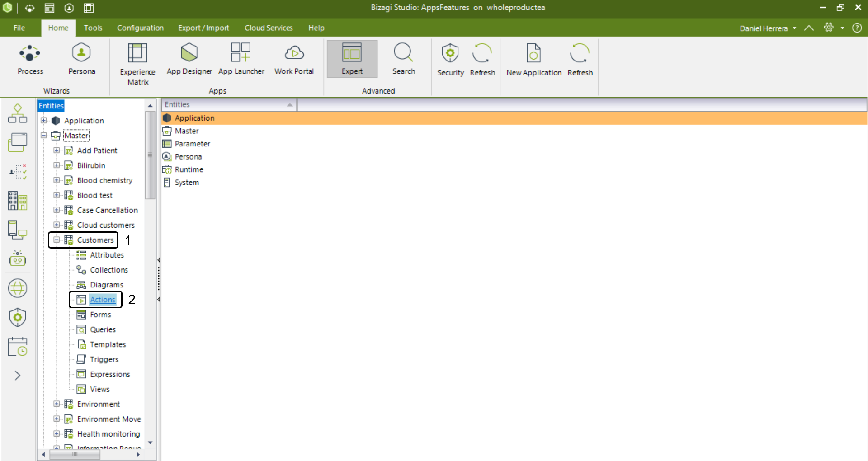Select Templates under Customers
Screen dimensions: 868x461
point(108,344)
